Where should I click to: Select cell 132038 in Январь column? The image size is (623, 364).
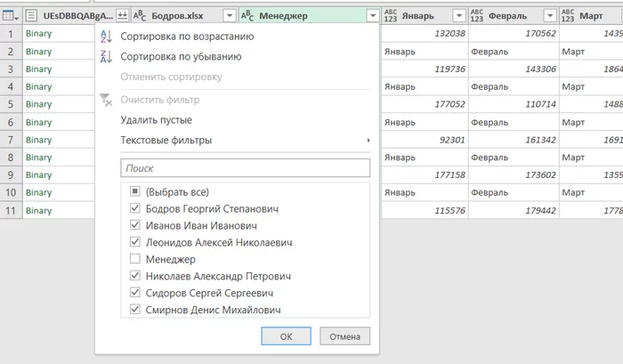click(425, 34)
